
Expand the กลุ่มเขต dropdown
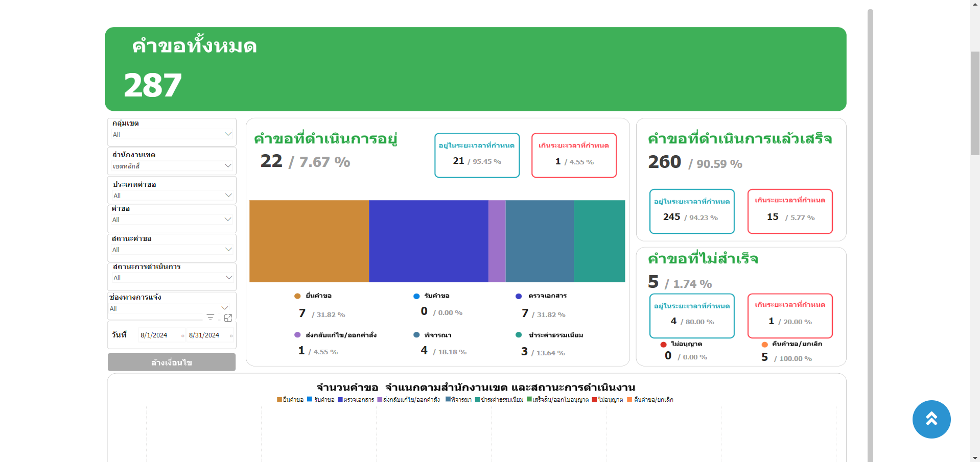pos(228,134)
